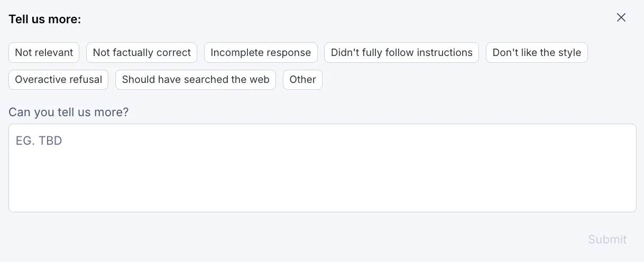644x262 pixels.
Task: Mark feedback as 'Overactive refusal'
Action: [x=59, y=80]
